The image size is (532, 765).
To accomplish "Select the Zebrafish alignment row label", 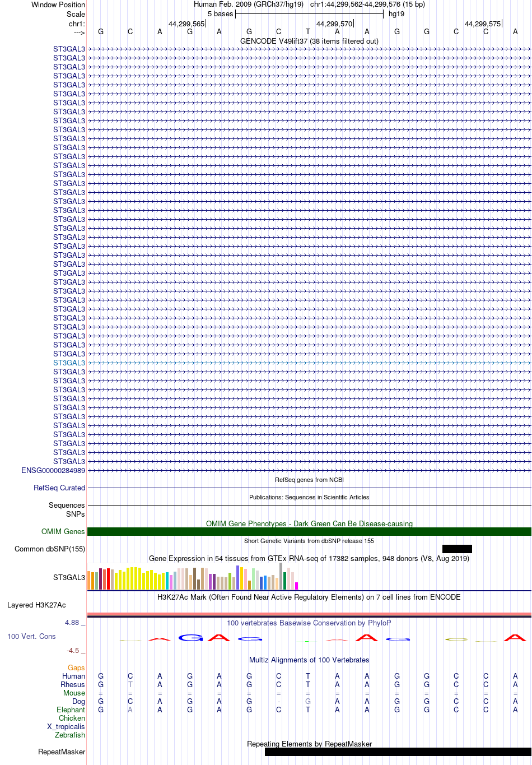I will point(70,735).
